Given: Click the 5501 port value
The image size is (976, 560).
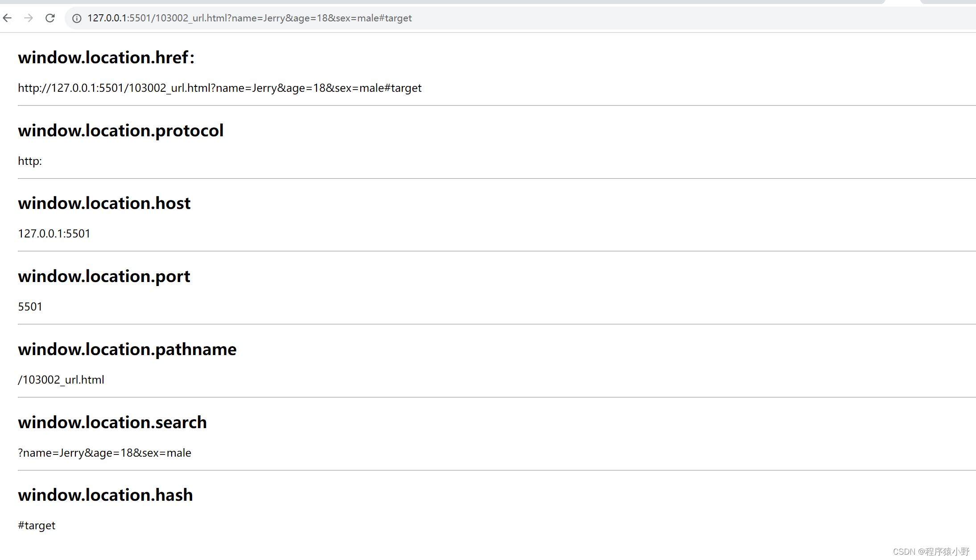Looking at the screenshot, I should click(30, 307).
